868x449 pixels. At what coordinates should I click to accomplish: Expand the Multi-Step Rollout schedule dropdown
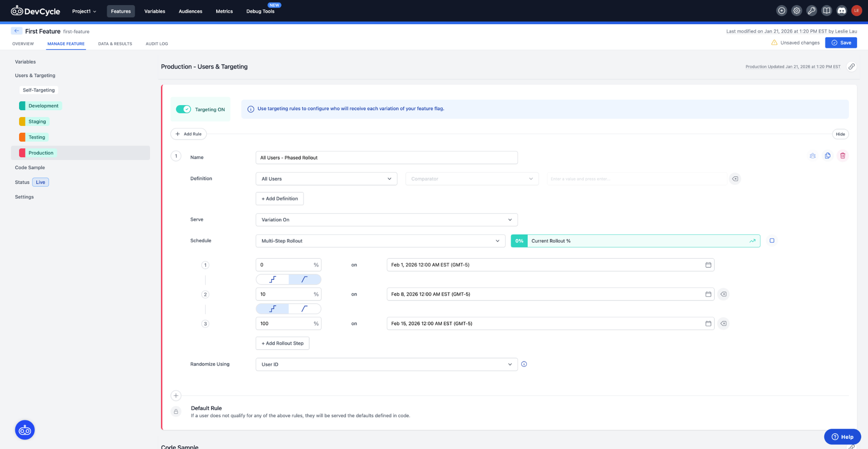pyautogui.click(x=380, y=241)
